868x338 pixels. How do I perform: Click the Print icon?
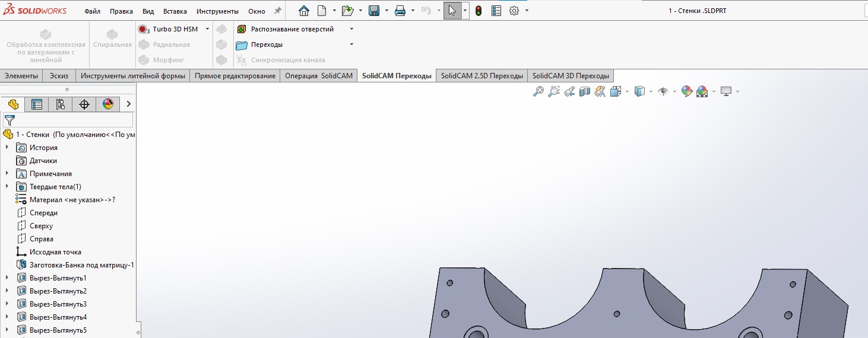pos(400,11)
